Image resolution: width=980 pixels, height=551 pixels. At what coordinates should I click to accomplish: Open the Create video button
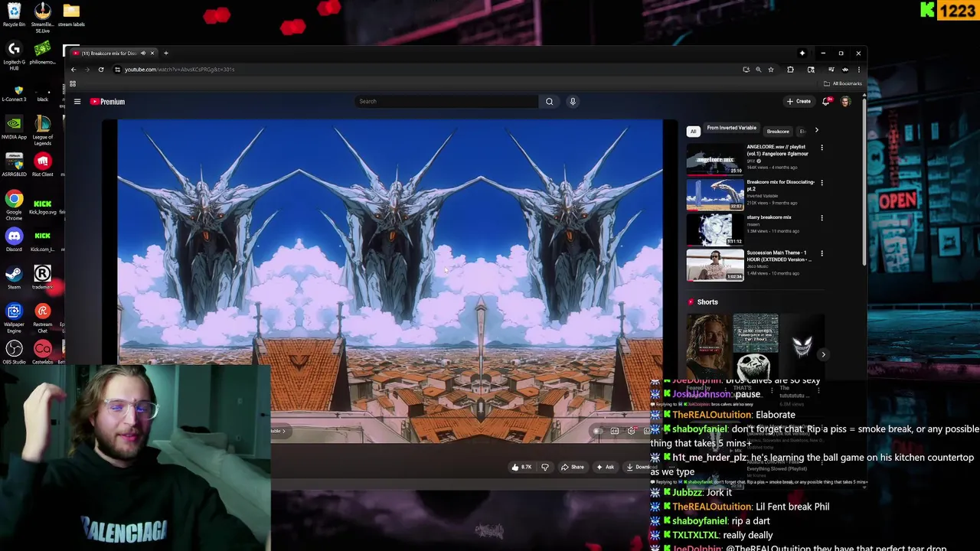pyautogui.click(x=799, y=101)
